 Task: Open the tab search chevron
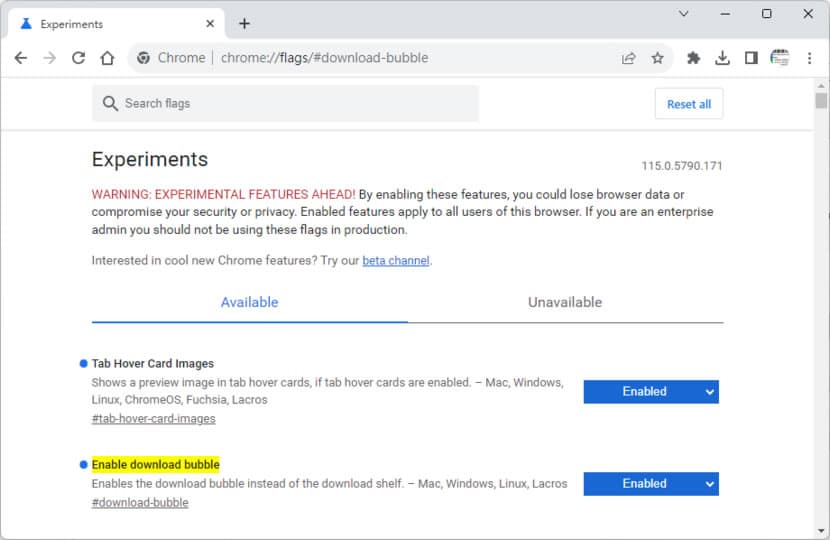tap(684, 14)
